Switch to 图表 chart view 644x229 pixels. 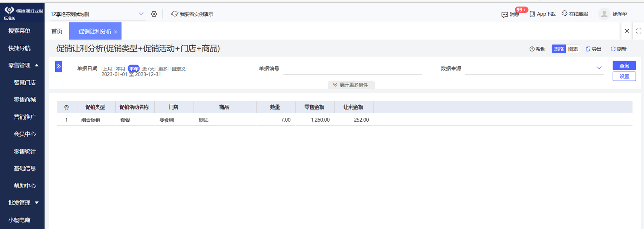(x=573, y=49)
